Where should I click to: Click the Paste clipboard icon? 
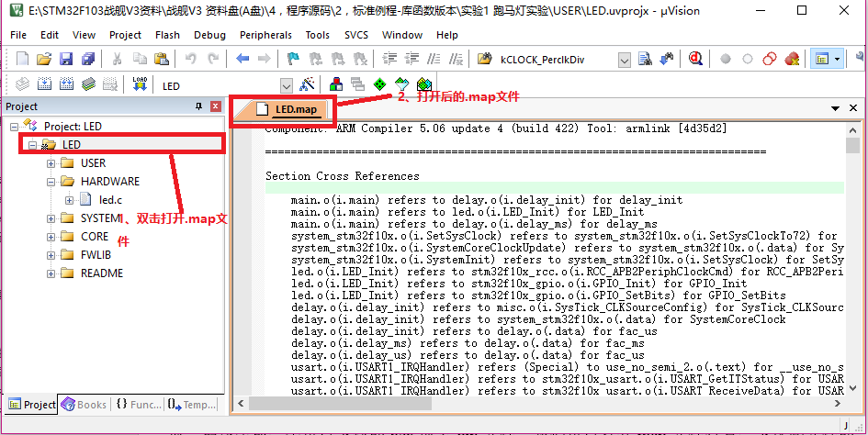(161, 59)
